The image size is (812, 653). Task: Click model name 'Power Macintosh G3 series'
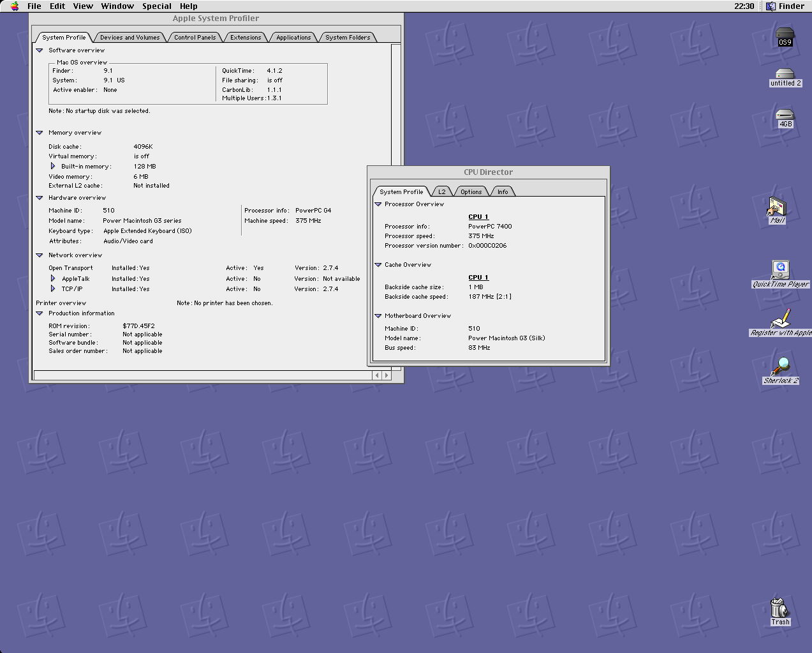pos(142,221)
